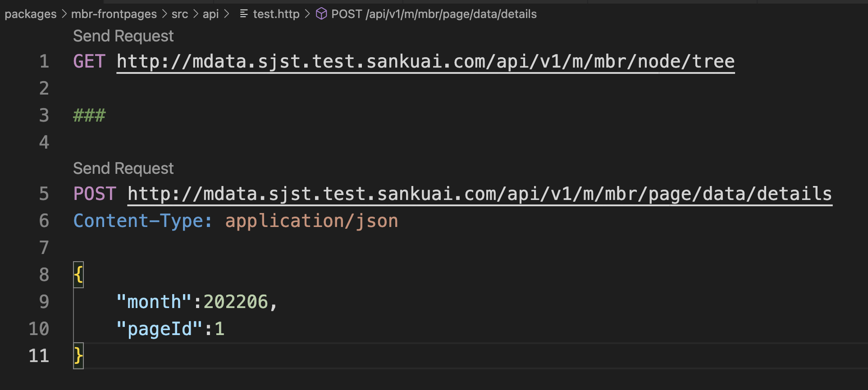This screenshot has height=390, width=868.
Task: Place cursor on the ### separator
Action: click(89, 115)
